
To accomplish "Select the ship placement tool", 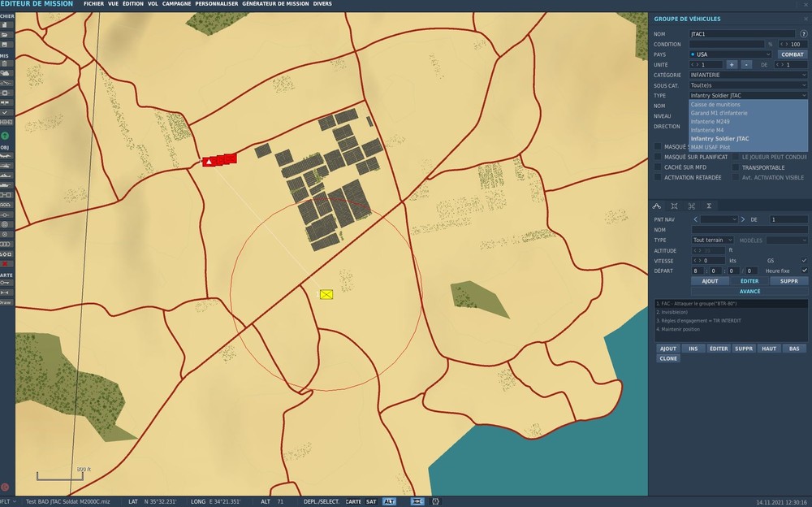I will point(6,175).
